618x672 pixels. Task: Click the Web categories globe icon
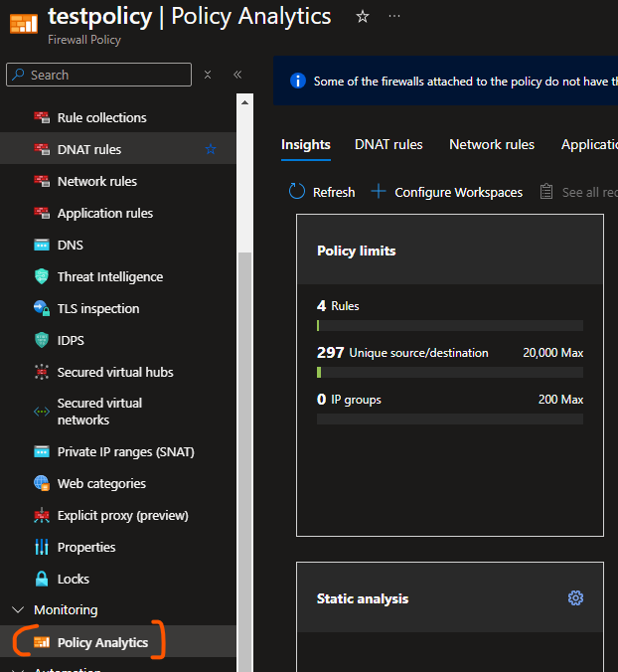pyautogui.click(x=42, y=483)
